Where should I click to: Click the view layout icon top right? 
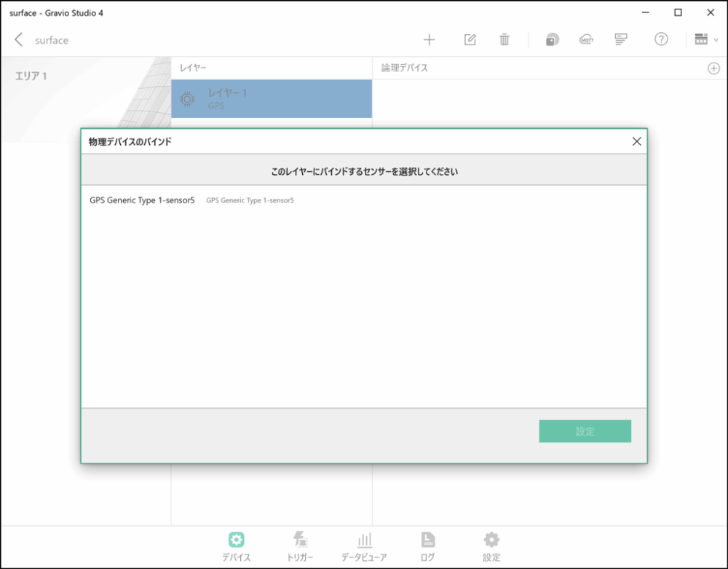[700, 39]
